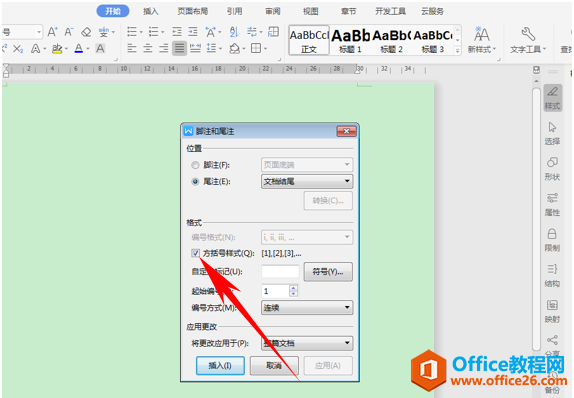This screenshot has width=574, height=398.
Task: Switch to the 插入 Insert tab
Action: tap(150, 11)
